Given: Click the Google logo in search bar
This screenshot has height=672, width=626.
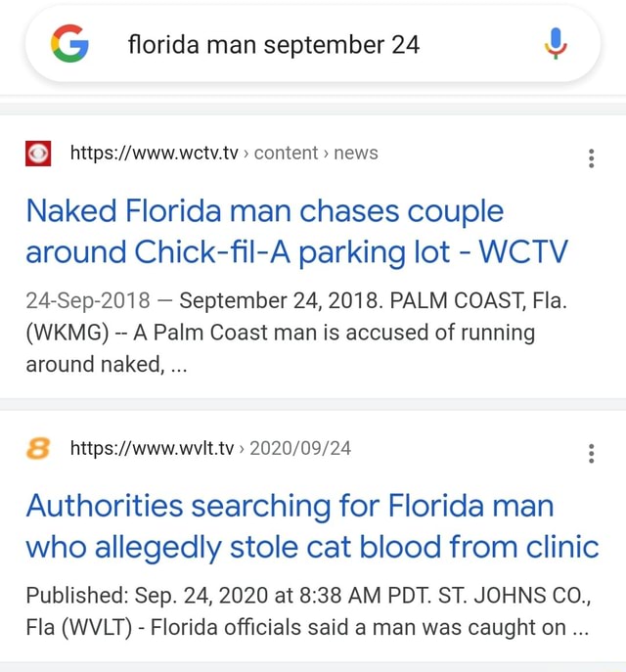Looking at the screenshot, I should click(69, 44).
